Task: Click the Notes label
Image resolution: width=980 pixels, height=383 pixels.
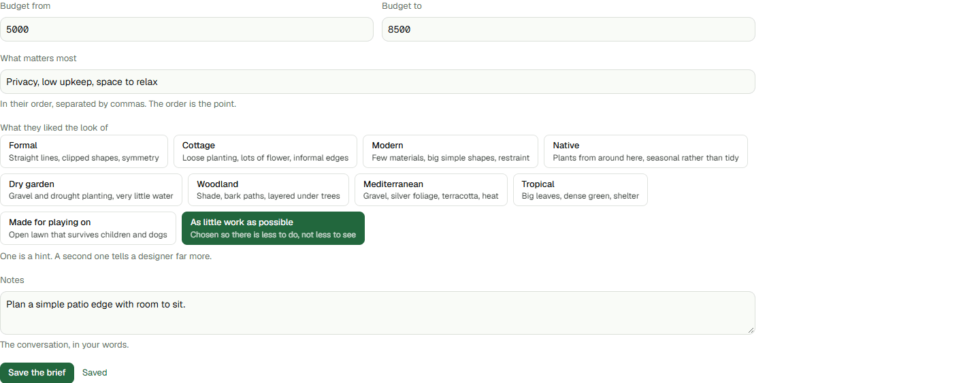Action: pos(12,280)
